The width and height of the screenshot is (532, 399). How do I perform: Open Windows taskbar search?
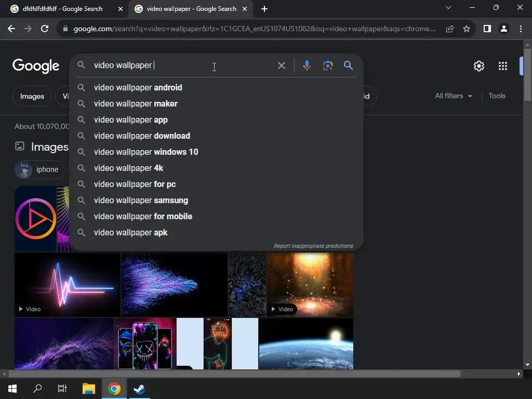[x=37, y=389]
